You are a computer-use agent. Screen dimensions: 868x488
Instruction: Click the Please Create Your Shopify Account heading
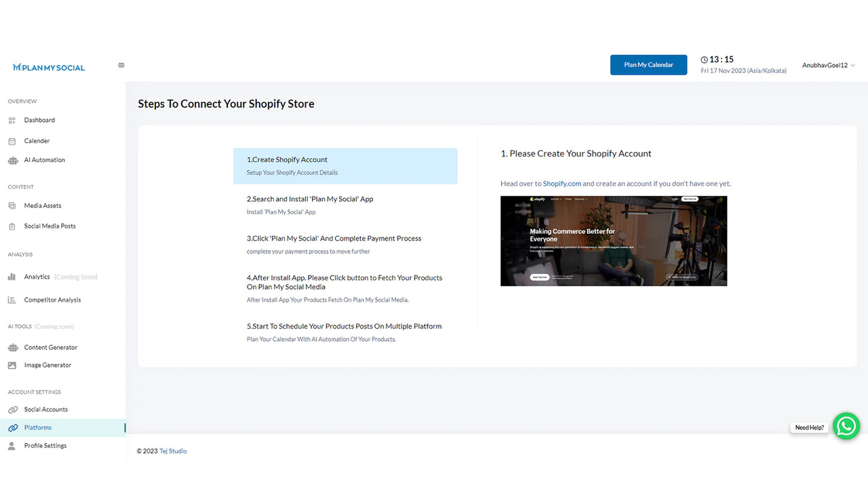pyautogui.click(x=576, y=154)
